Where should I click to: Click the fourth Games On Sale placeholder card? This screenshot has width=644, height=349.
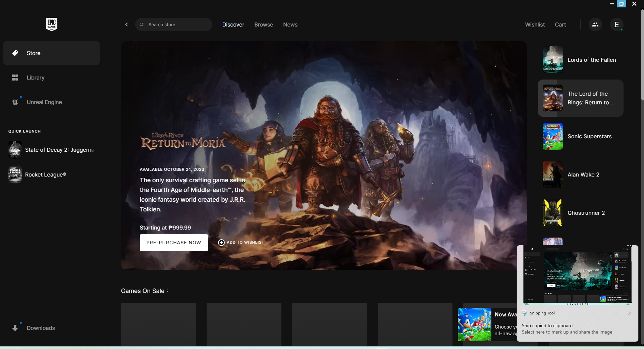pyautogui.click(x=415, y=325)
